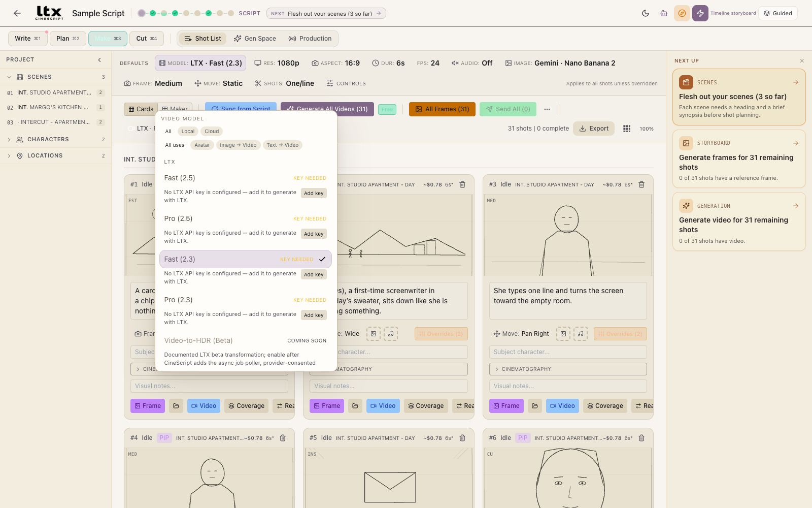
Task: Close the Next Up panel
Action: click(802, 60)
